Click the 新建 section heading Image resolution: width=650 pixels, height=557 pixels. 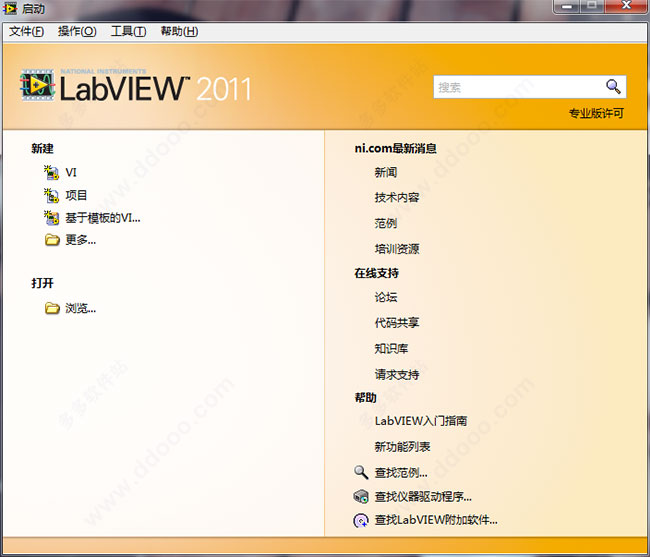coord(42,148)
